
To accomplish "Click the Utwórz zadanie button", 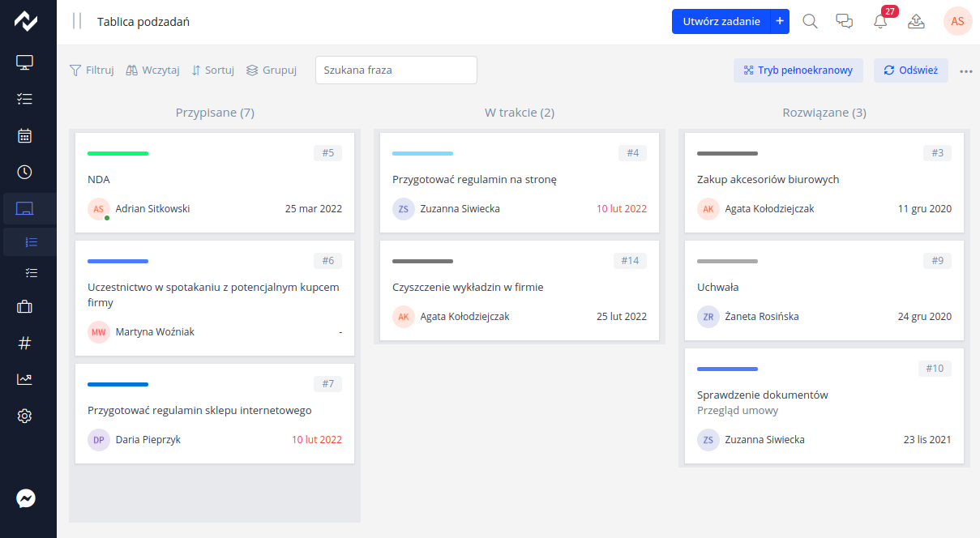I will (721, 22).
